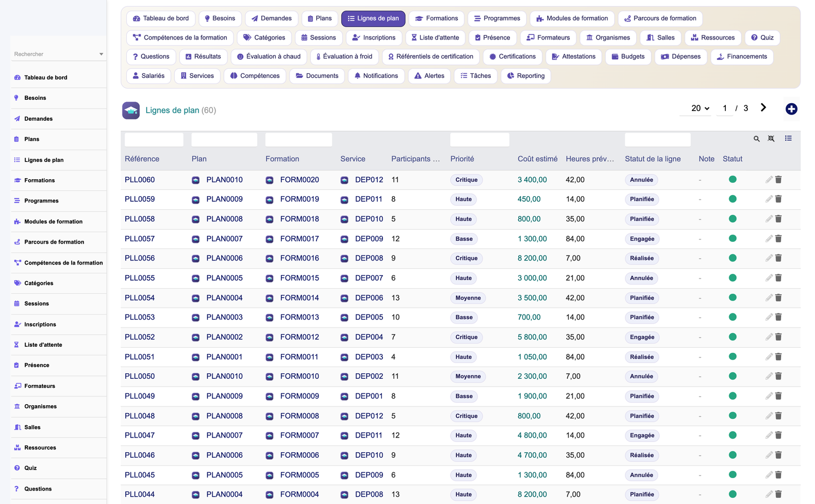The image size is (815, 504).
Task: Click Réalisée status badge of PLL0051
Action: point(642,357)
